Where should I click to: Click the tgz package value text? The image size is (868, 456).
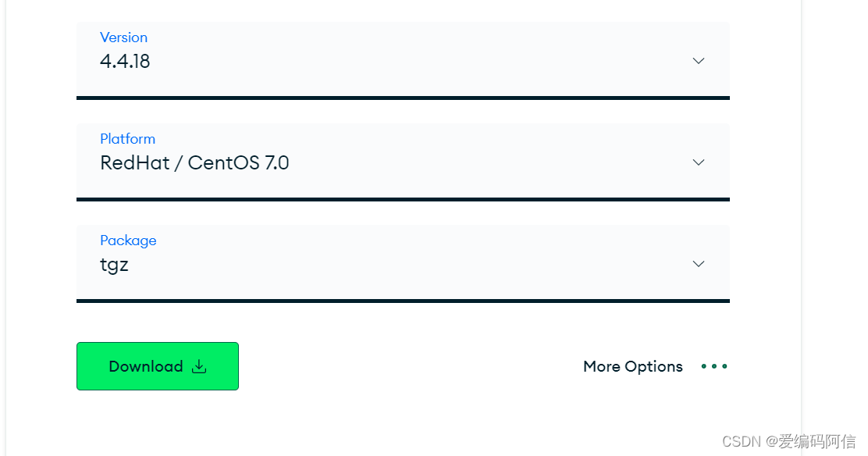(114, 265)
